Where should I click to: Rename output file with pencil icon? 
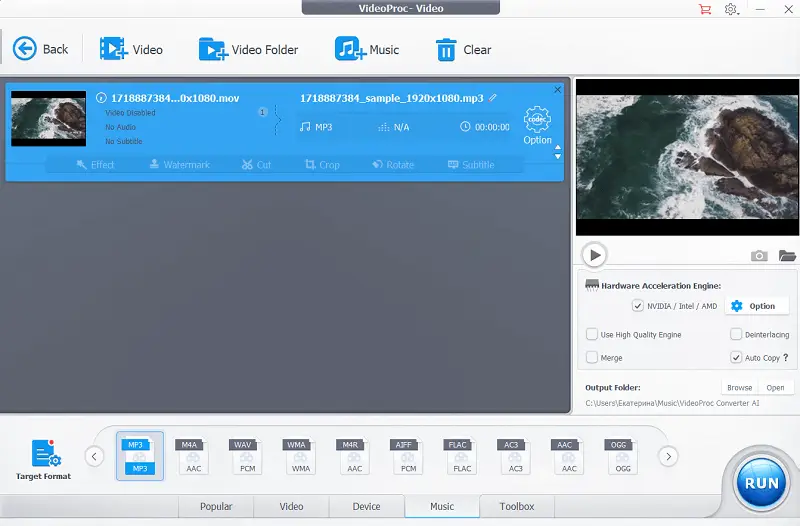[x=492, y=98]
